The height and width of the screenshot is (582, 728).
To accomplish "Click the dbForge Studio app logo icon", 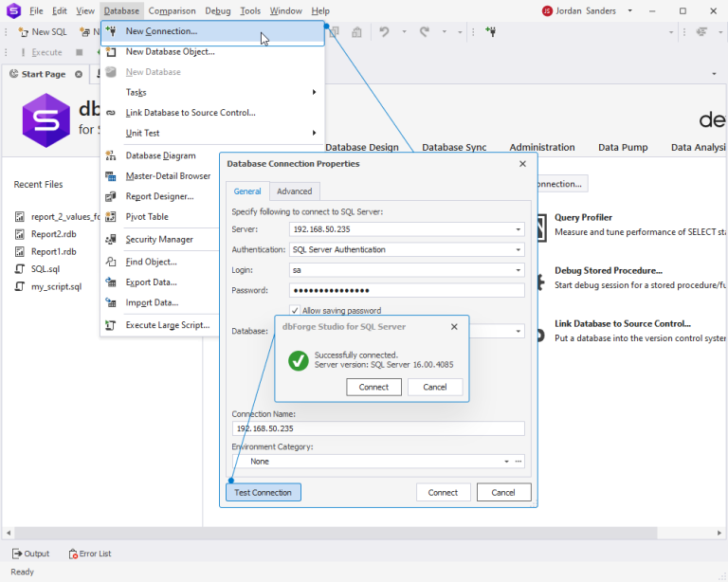I will pos(14,10).
